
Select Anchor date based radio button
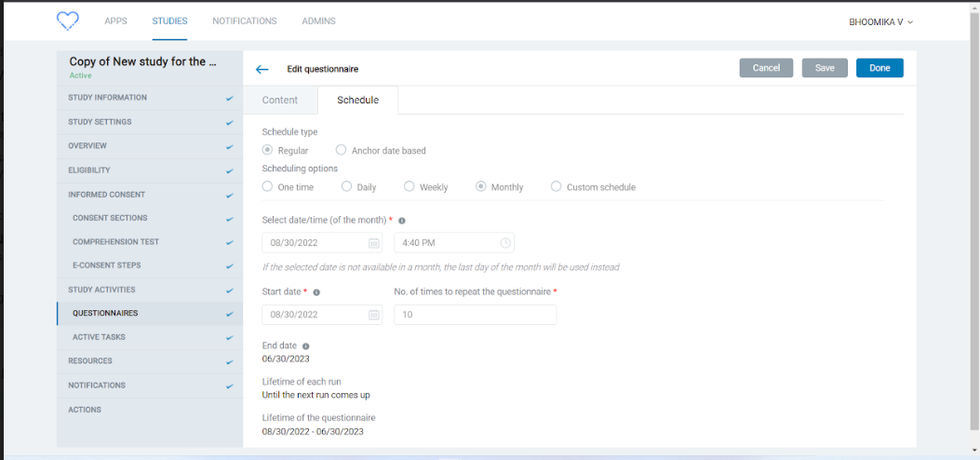[x=341, y=150]
